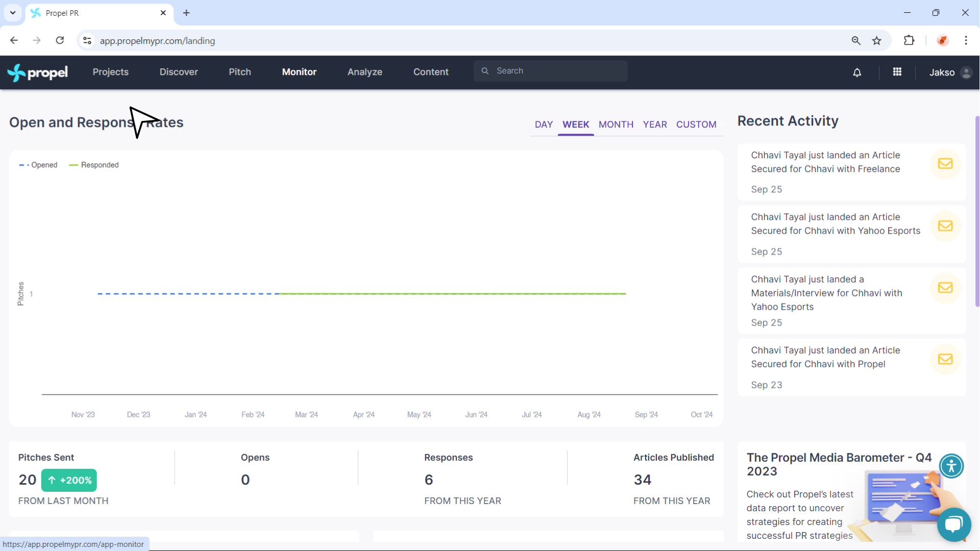Open the chat support bubble
Screen dimensions: 980x551
pyautogui.click(x=953, y=524)
